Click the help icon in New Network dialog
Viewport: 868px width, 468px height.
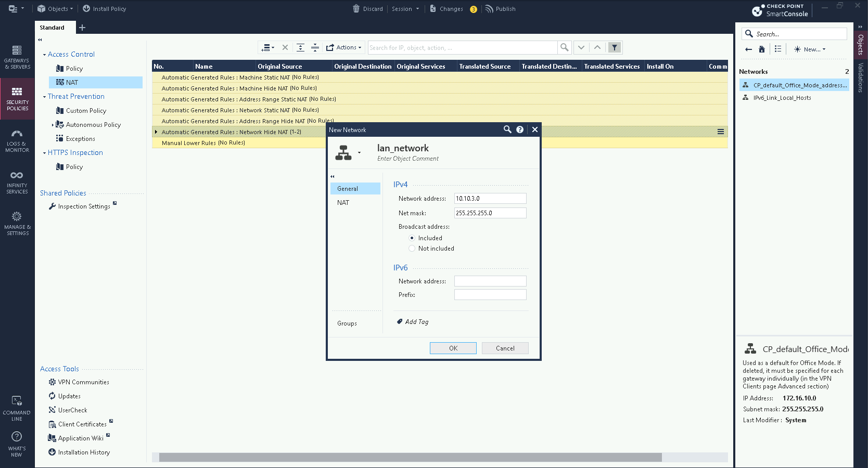click(520, 129)
